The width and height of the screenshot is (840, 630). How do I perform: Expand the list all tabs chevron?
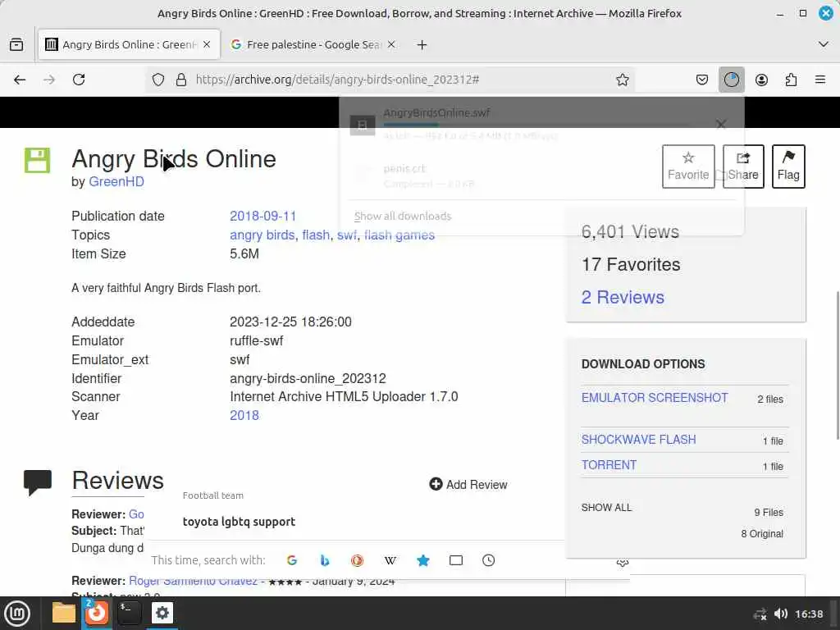(x=824, y=44)
